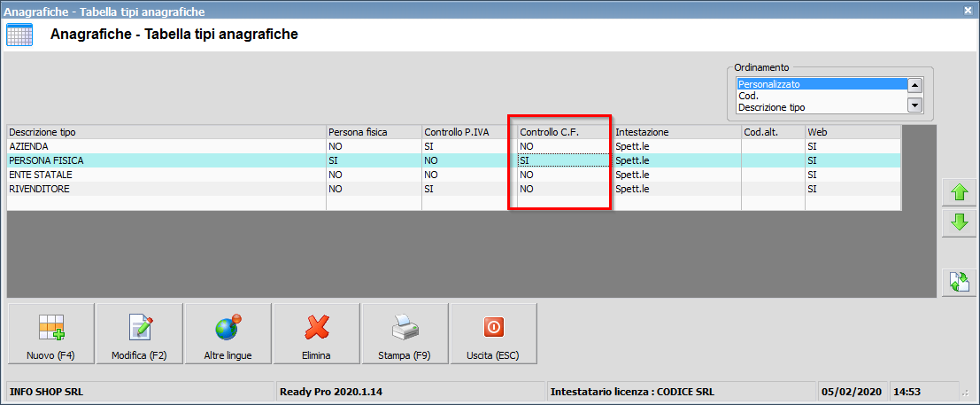This screenshot has height=405, width=980.
Task: Click RIVENDITORE Web cell SI
Action: point(853,189)
